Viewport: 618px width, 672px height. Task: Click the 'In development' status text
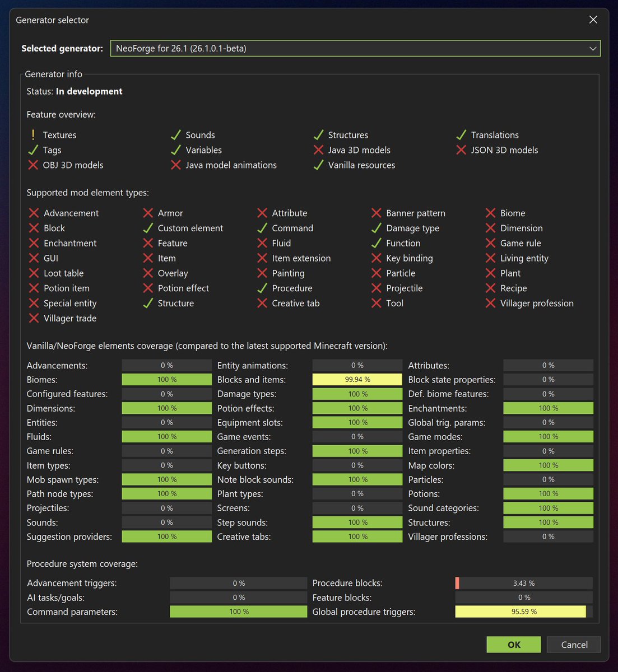tap(89, 91)
